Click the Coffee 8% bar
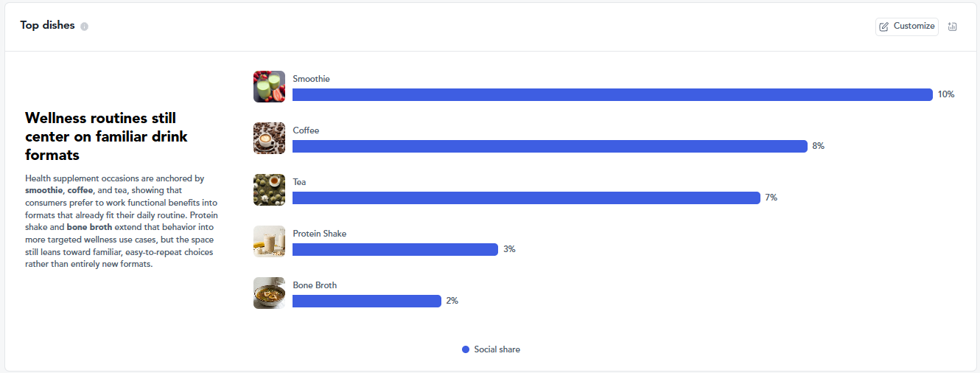980x373 pixels. 550,146
